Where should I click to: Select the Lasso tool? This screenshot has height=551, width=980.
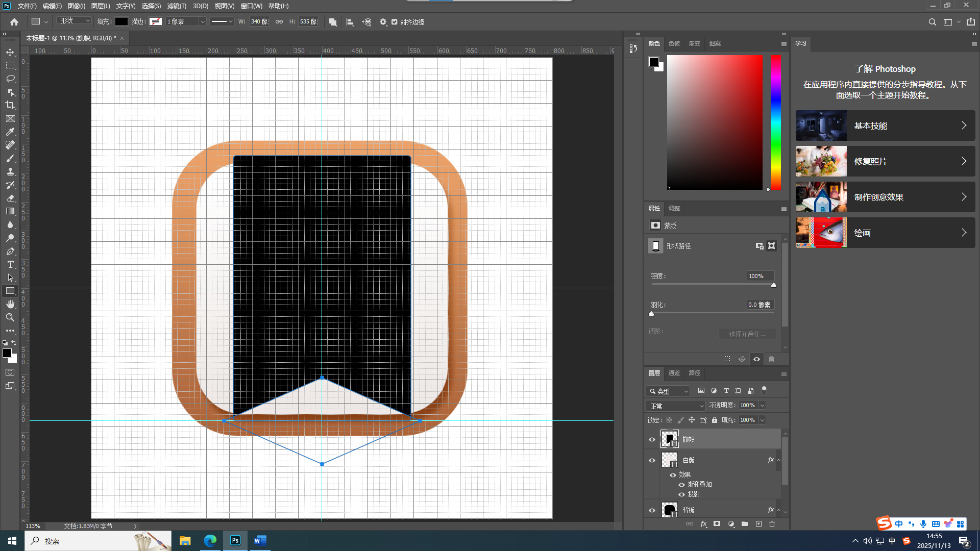click(x=10, y=79)
